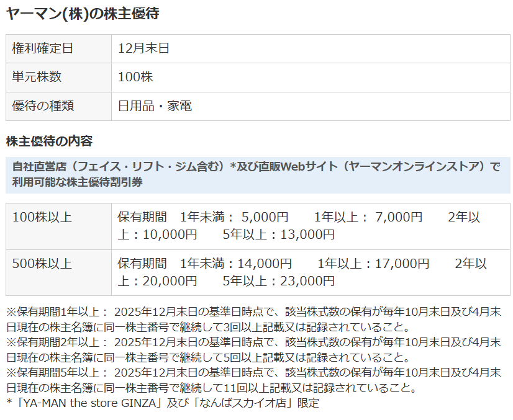Select the 権利確定日 label cell

[x=43, y=48]
